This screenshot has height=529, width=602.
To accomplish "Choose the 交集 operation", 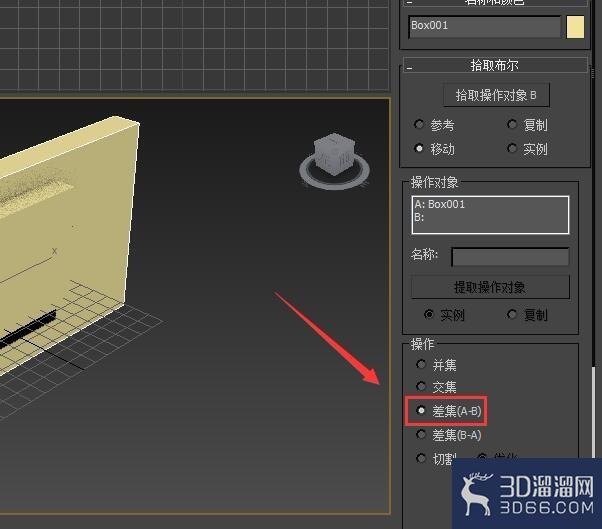I will coord(437,387).
